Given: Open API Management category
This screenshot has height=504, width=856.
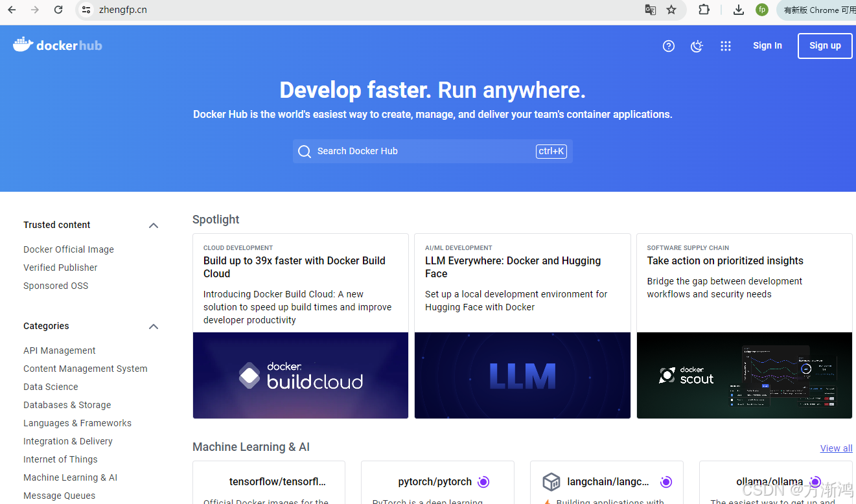Looking at the screenshot, I should (60, 350).
